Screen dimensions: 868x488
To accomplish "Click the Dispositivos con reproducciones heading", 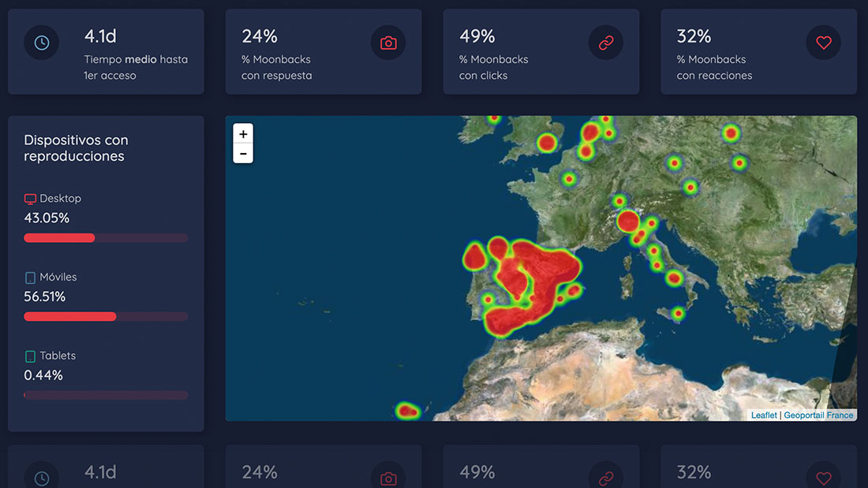I will coord(76,147).
